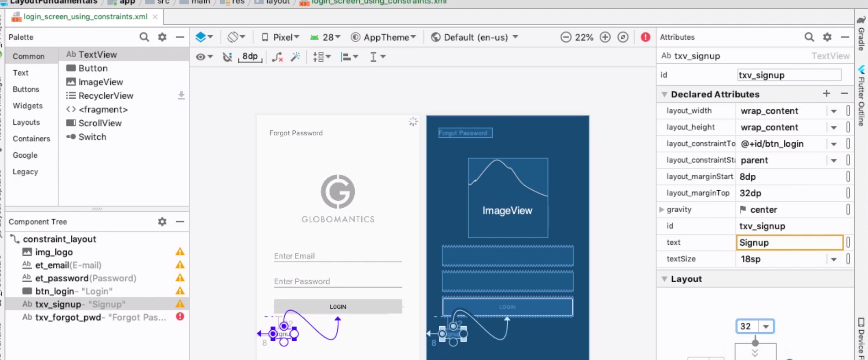
Task: Remove declared attribute minus
Action: (844, 93)
